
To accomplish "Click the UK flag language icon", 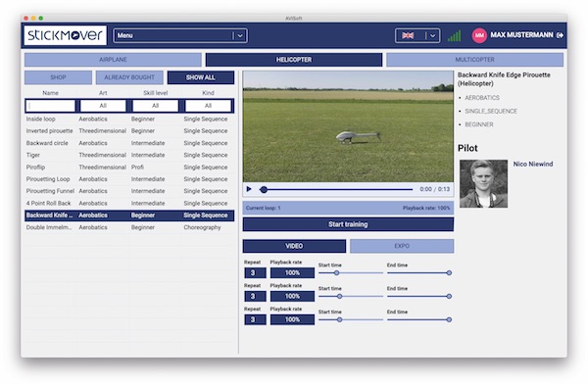I will point(408,35).
